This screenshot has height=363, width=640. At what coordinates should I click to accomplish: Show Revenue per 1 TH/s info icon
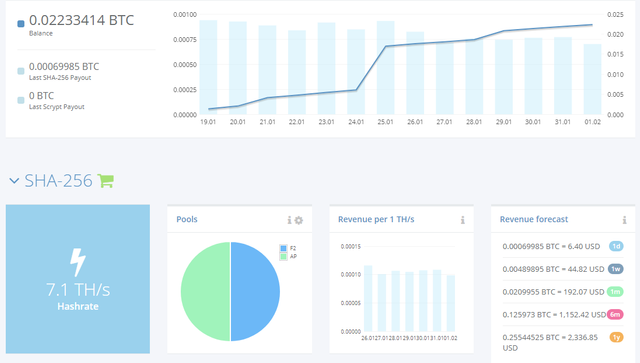[x=462, y=220]
